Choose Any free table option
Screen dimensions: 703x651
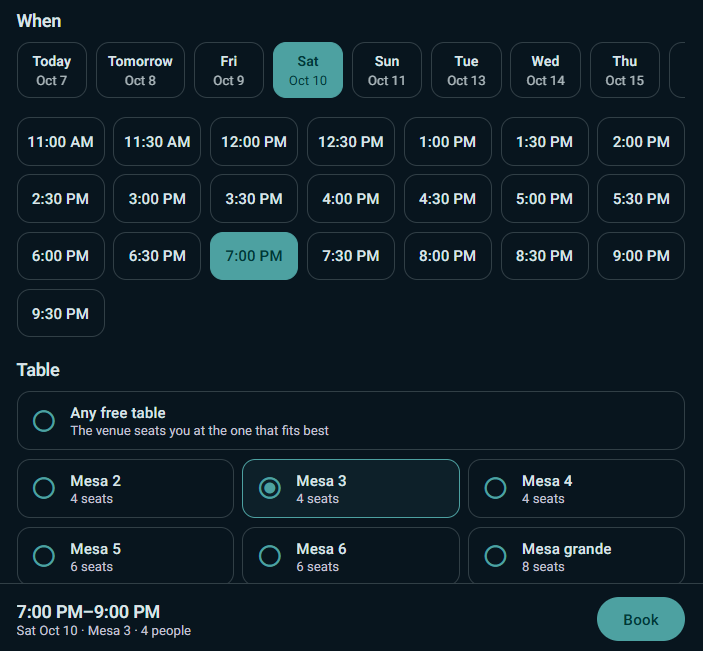point(351,421)
